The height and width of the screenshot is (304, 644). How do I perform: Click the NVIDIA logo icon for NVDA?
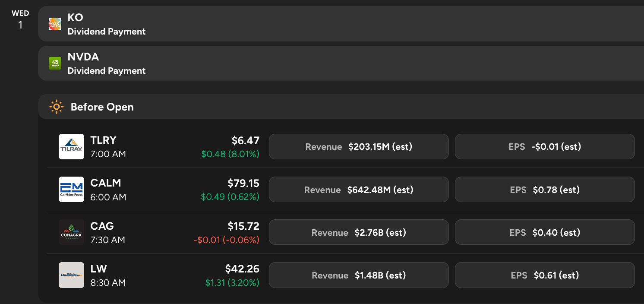click(55, 63)
